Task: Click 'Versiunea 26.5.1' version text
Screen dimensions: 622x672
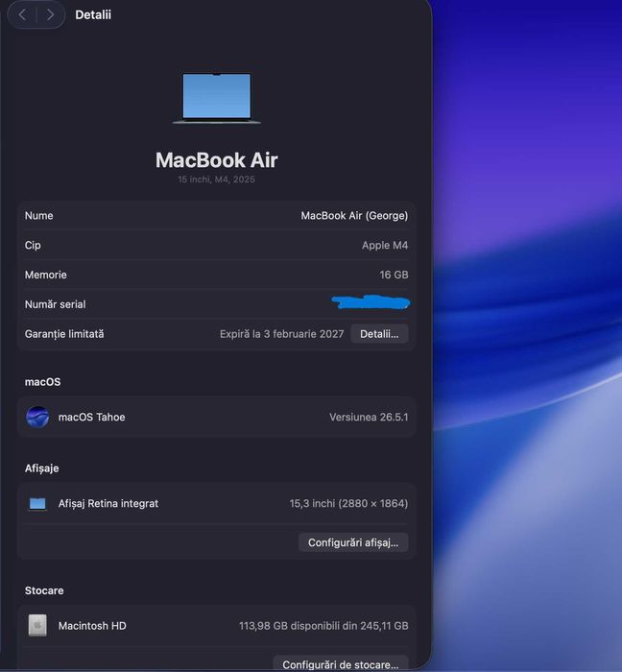Action: [369, 417]
